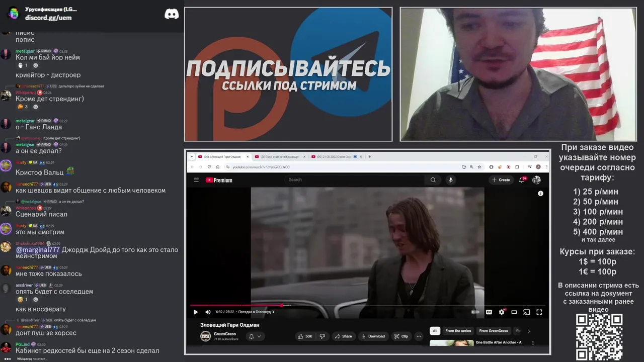Bookmark this page with the star icon
The image size is (644, 362).
coord(478,167)
